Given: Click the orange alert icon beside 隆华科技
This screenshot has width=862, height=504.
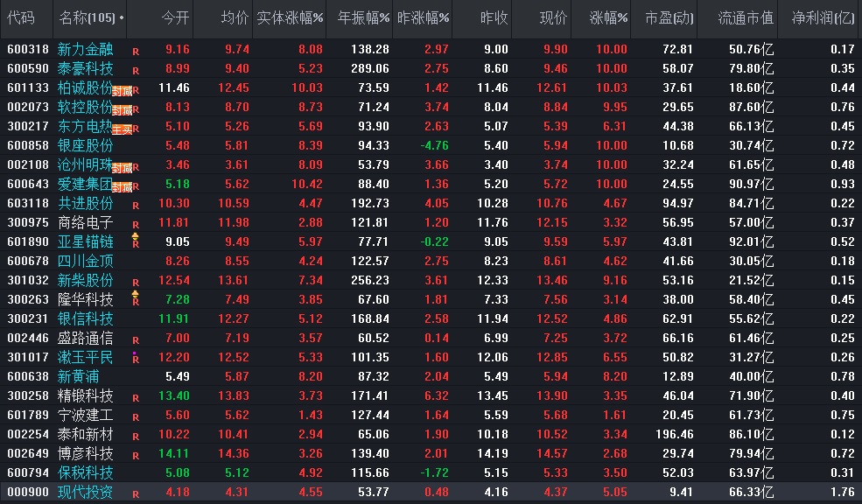Looking at the screenshot, I should click(x=136, y=295).
